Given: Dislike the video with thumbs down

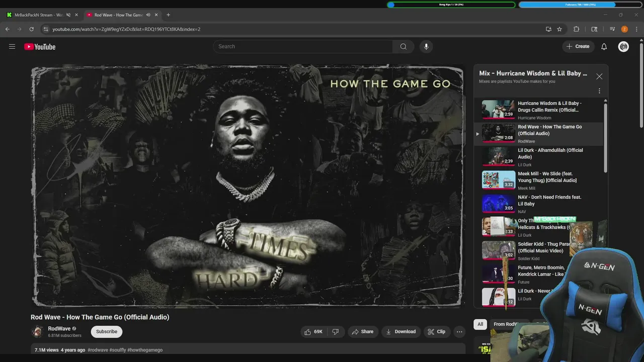Looking at the screenshot, I should coord(336,332).
